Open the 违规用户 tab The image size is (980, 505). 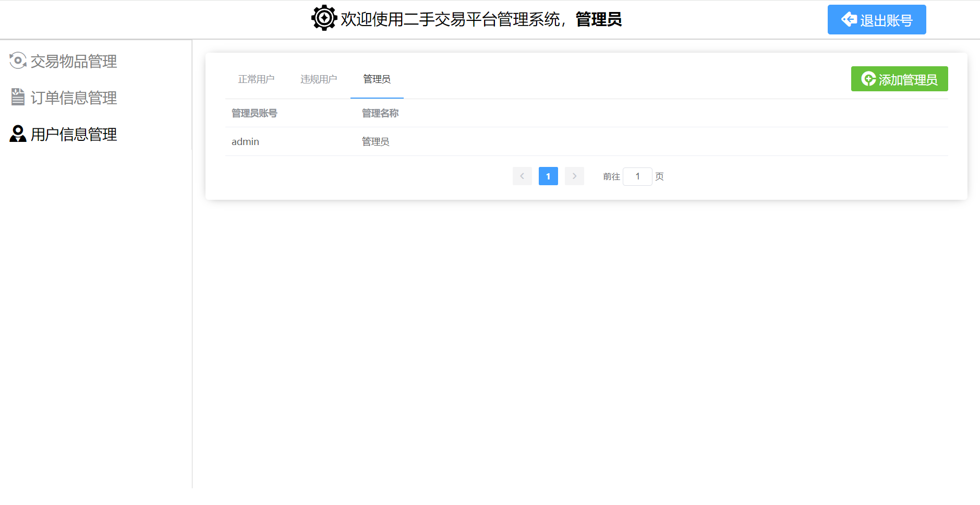319,79
